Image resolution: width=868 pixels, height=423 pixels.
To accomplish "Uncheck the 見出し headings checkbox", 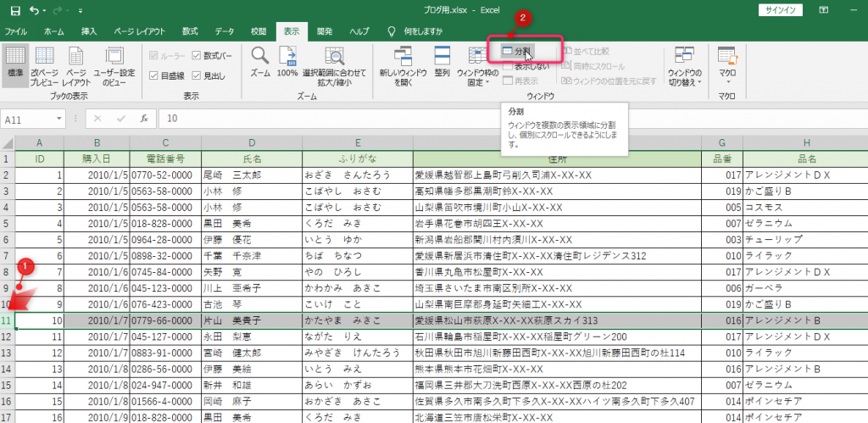I will 197,75.
